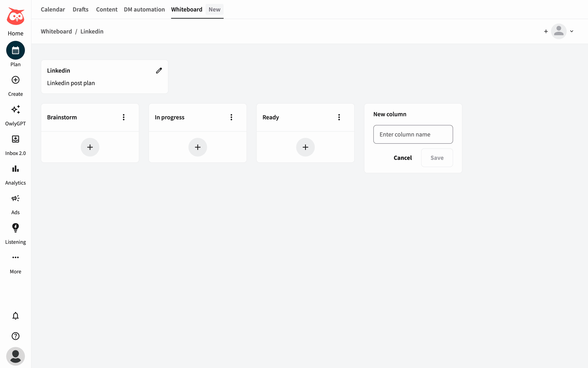Open help question mark icon
The image size is (588, 368).
click(x=15, y=336)
